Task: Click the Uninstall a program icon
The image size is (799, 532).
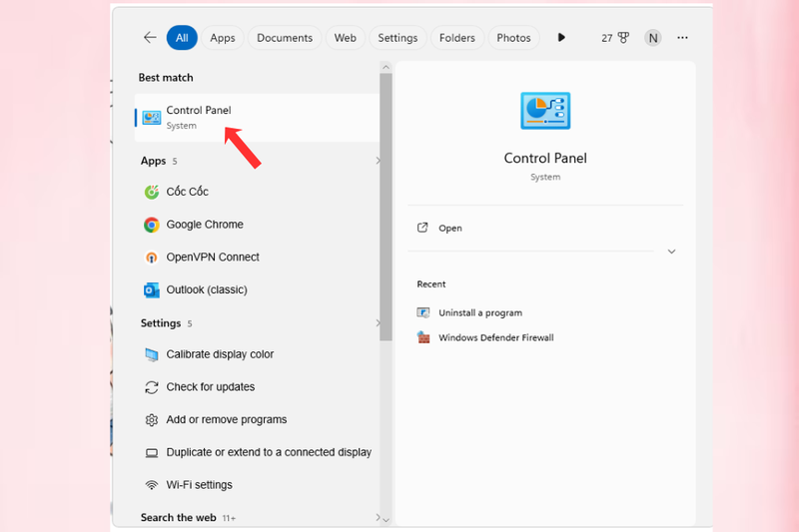Action: (422, 312)
